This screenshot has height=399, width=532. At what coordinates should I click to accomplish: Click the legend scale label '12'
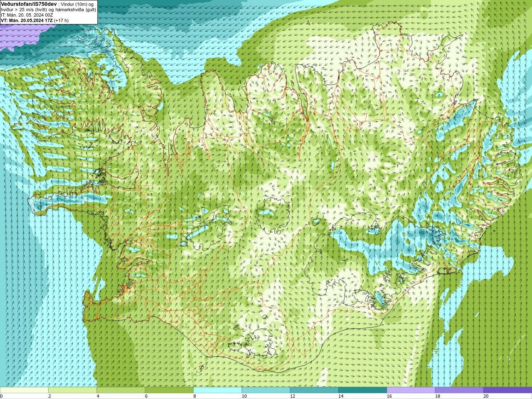click(293, 396)
